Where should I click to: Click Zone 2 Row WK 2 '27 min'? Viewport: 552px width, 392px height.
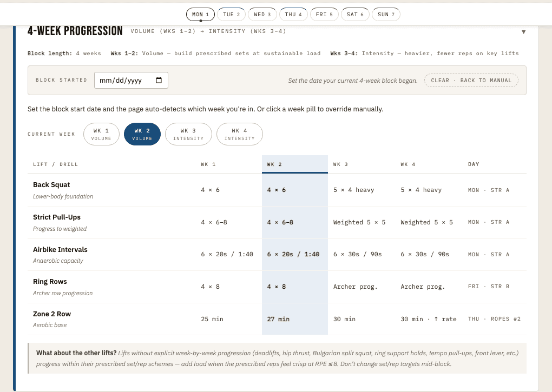point(278,319)
